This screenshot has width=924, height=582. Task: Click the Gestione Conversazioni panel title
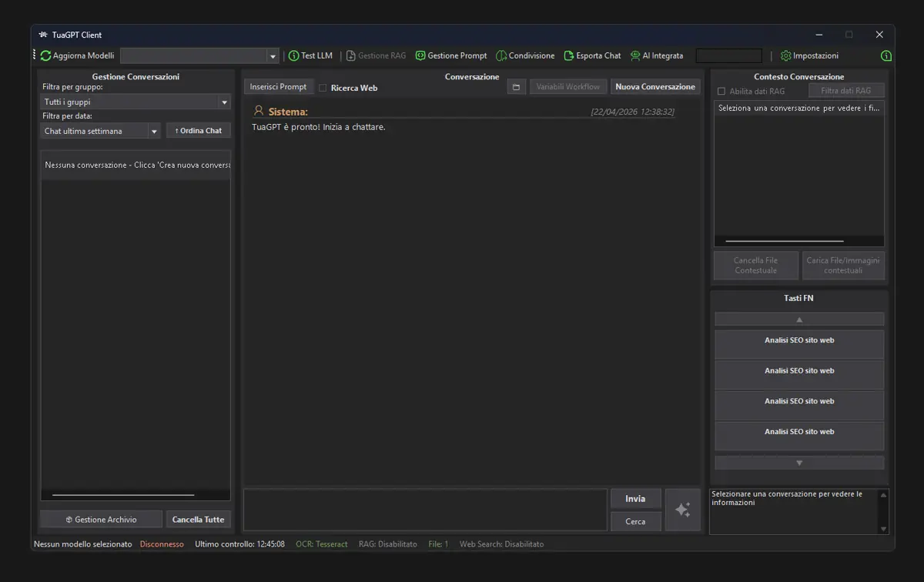click(x=136, y=77)
